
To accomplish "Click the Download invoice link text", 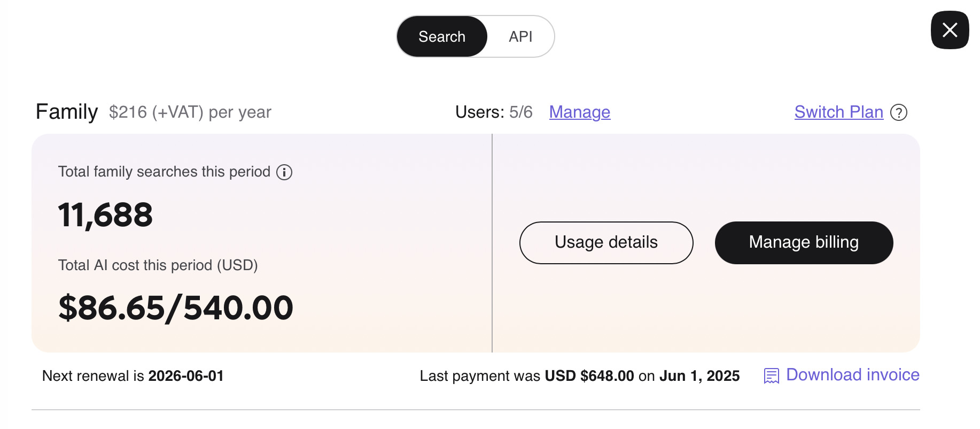I will click(x=852, y=375).
